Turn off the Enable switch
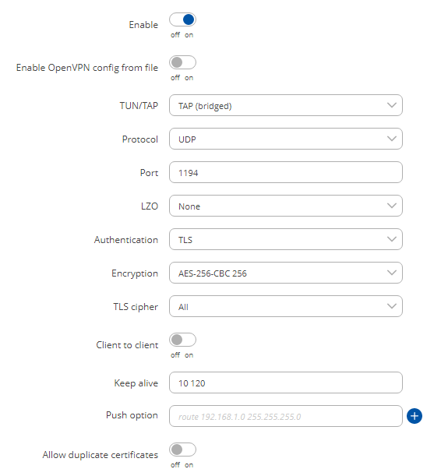The height and width of the screenshot is (476, 448). click(182, 19)
